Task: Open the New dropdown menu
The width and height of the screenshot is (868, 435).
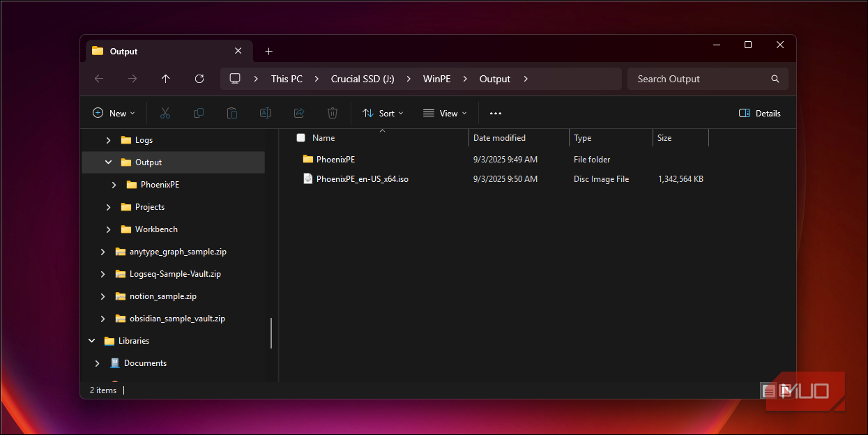Action: click(114, 113)
